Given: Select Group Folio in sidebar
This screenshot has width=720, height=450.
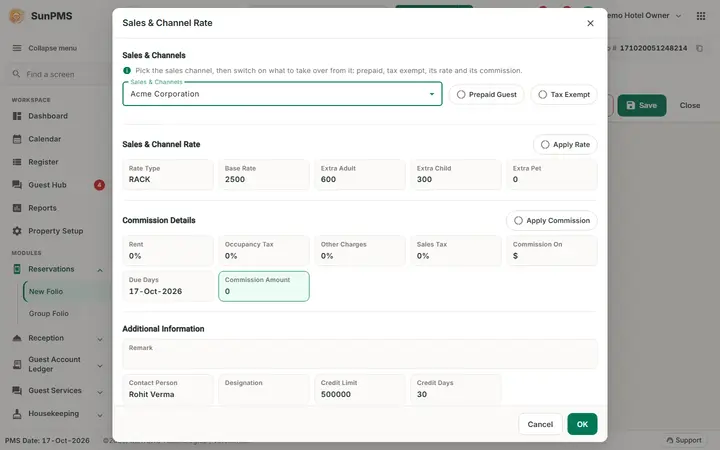Looking at the screenshot, I should click(49, 314).
